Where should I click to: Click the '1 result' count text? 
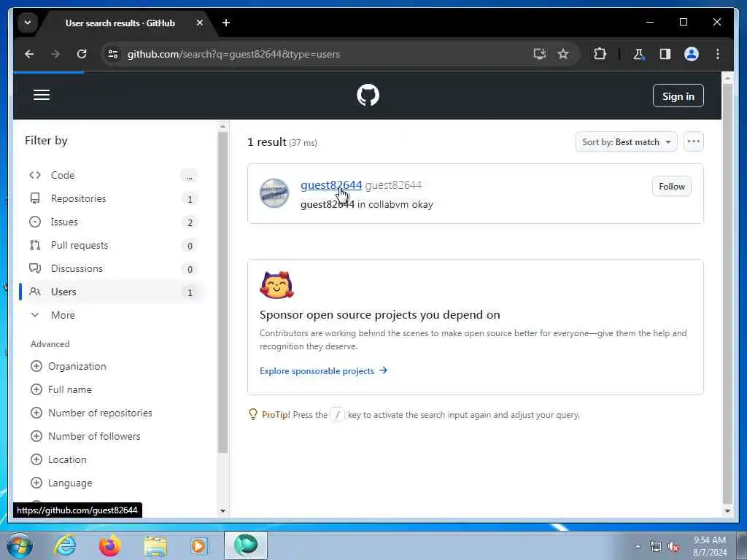(267, 142)
